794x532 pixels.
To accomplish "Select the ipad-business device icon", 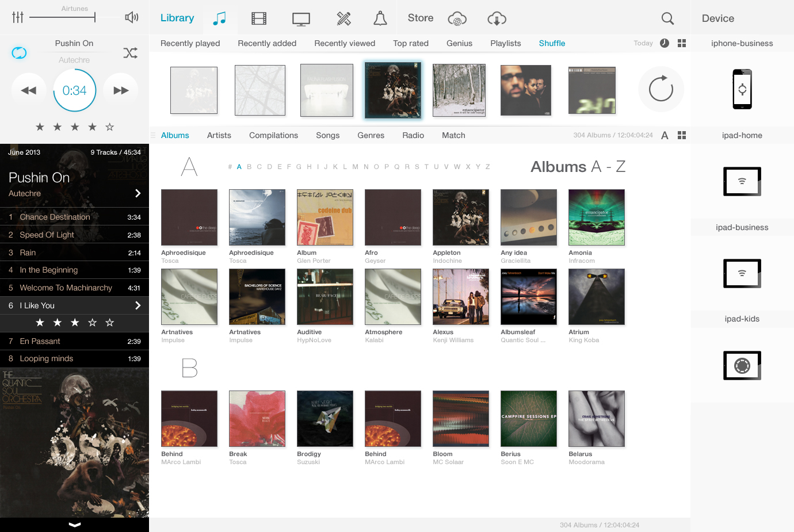I will (742, 273).
